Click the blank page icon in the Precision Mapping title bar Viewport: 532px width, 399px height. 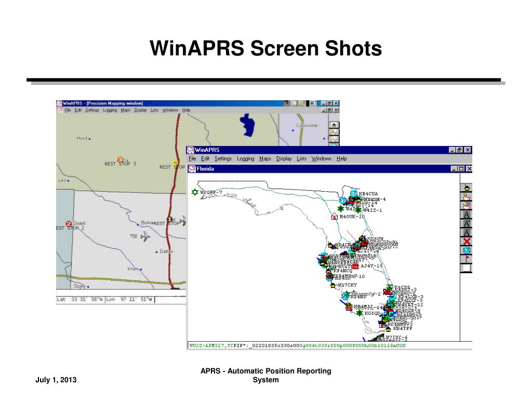pyautogui.click(x=295, y=103)
